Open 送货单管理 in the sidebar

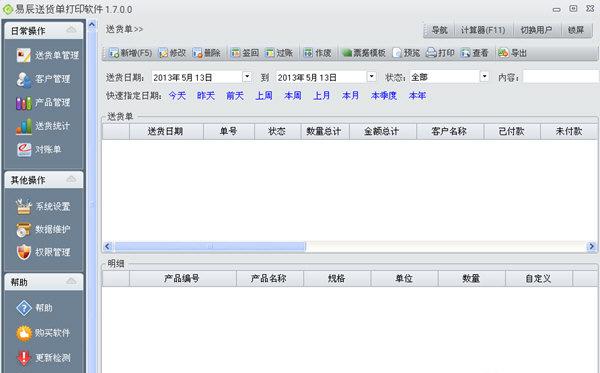tap(47, 55)
